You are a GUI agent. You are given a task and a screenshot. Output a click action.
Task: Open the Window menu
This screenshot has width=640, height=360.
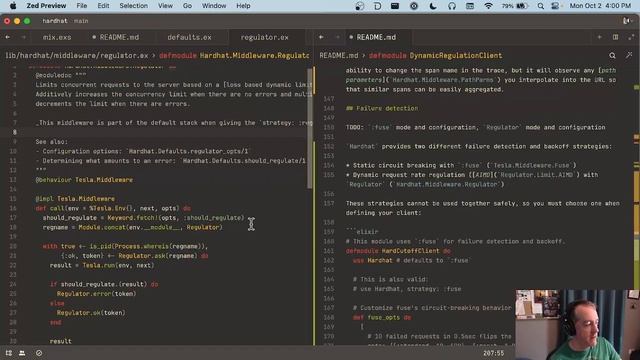click(214, 6)
